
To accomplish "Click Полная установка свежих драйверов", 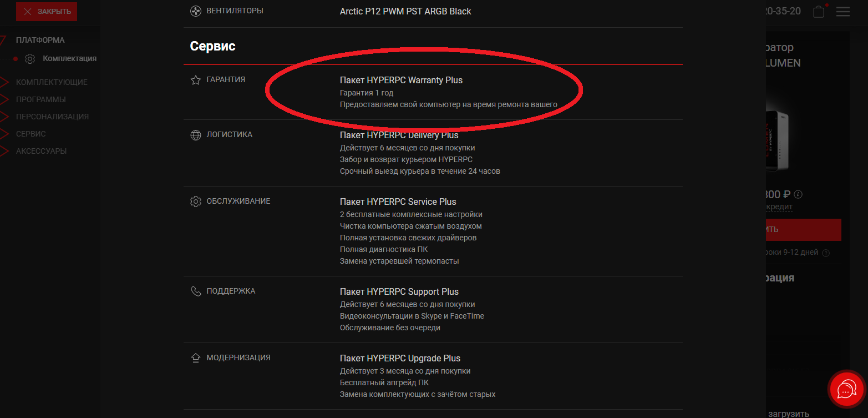I will [x=408, y=238].
